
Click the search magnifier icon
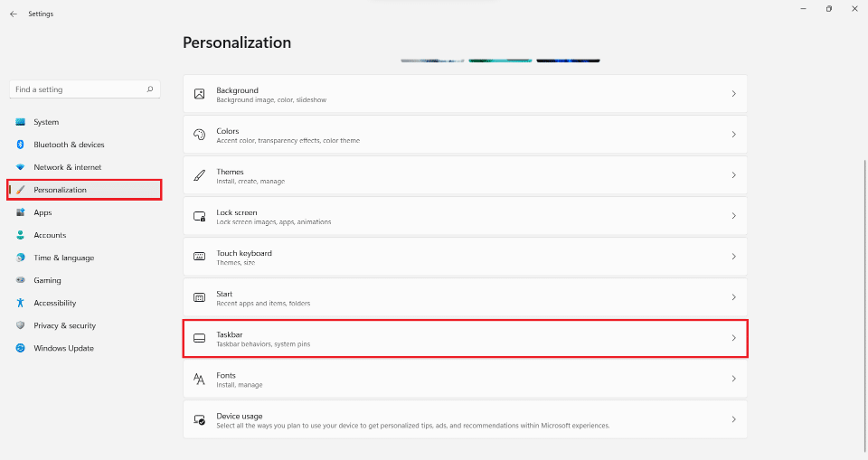tap(150, 89)
